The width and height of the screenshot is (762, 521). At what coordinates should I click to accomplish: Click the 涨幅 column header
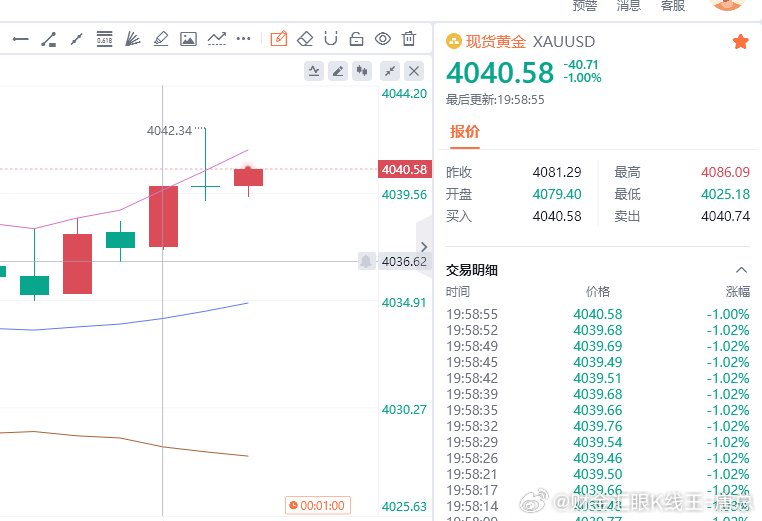point(738,292)
